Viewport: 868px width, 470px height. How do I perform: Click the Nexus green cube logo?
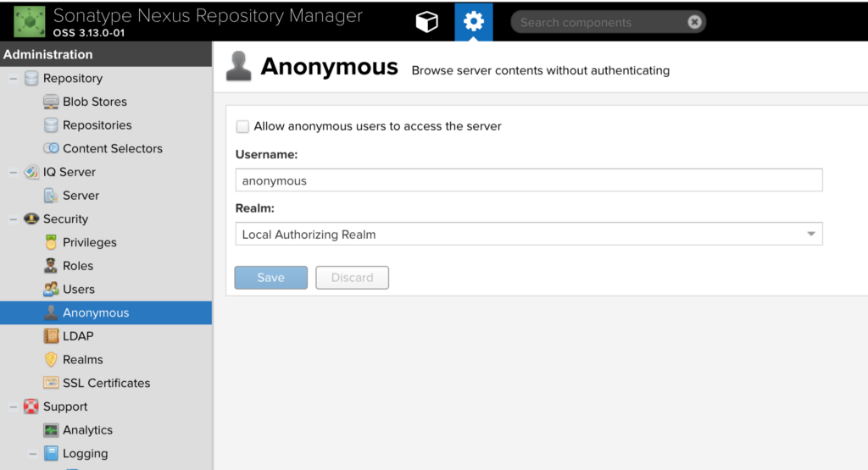pyautogui.click(x=30, y=21)
